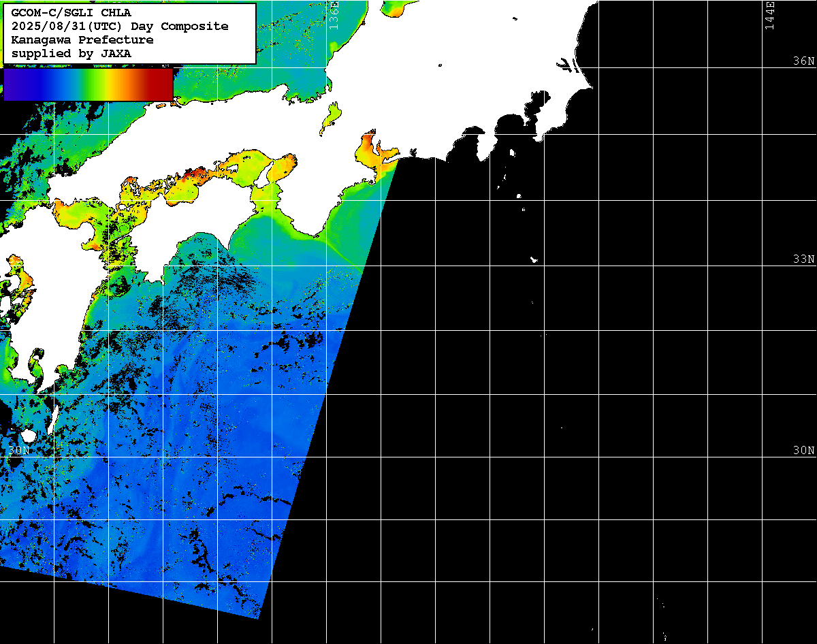Click the 136E longitude label
817x644 pixels.
pos(333,15)
